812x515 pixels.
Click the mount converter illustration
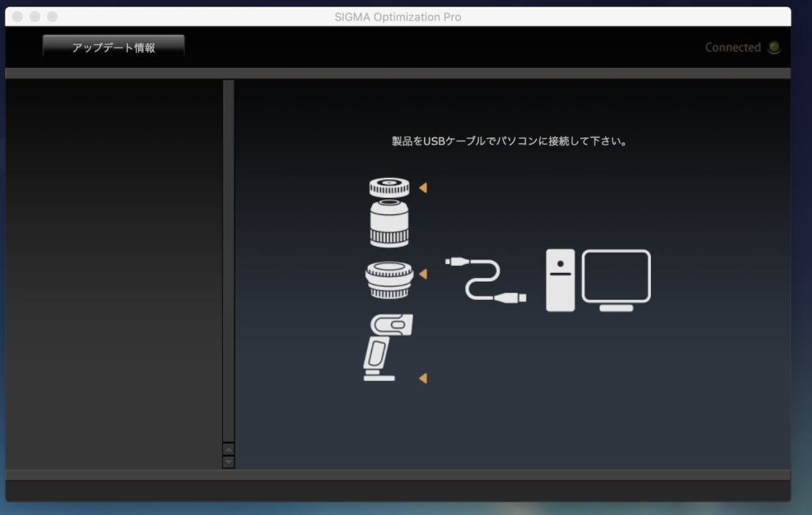[x=389, y=280]
